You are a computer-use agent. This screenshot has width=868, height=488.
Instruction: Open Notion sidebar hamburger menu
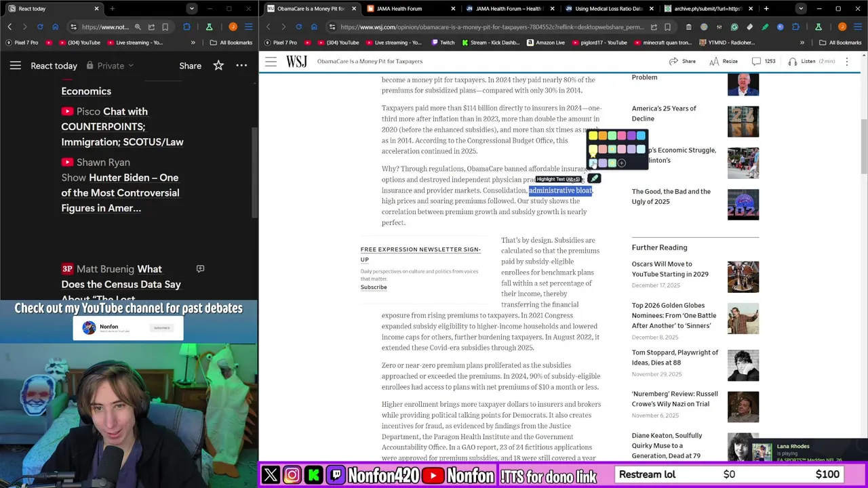pos(15,66)
